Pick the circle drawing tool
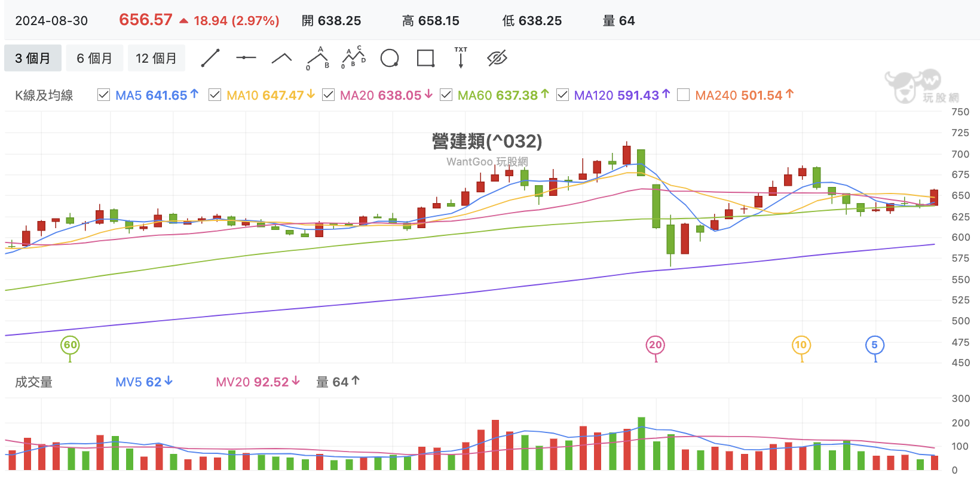 pyautogui.click(x=390, y=58)
